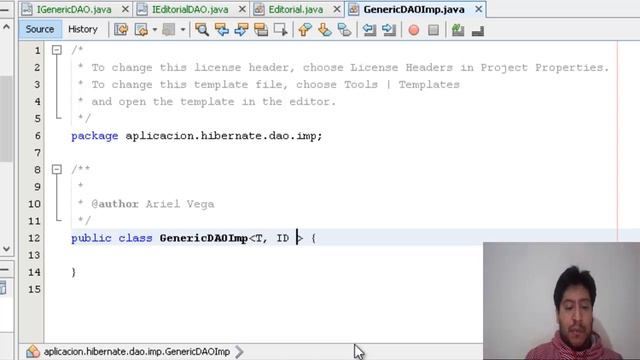Click the Uncomment code icon

click(x=478, y=31)
